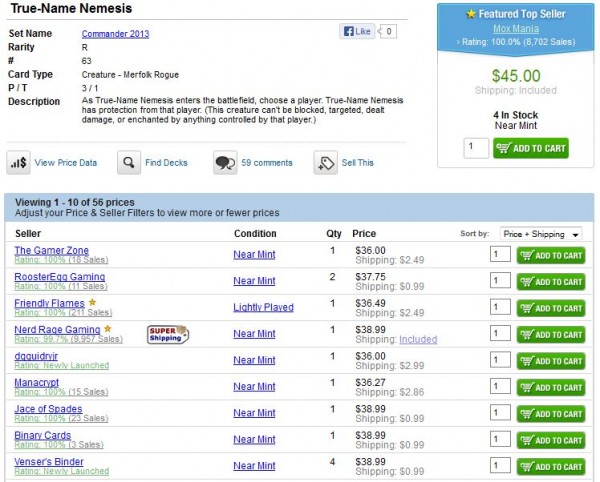Click the Sell This price tag icon
This screenshot has height=482, width=600.
[x=325, y=162]
